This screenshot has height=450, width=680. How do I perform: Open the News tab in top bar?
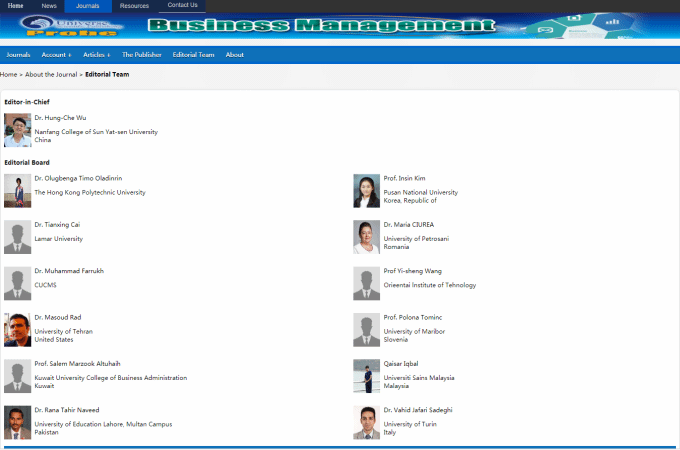(x=49, y=6)
